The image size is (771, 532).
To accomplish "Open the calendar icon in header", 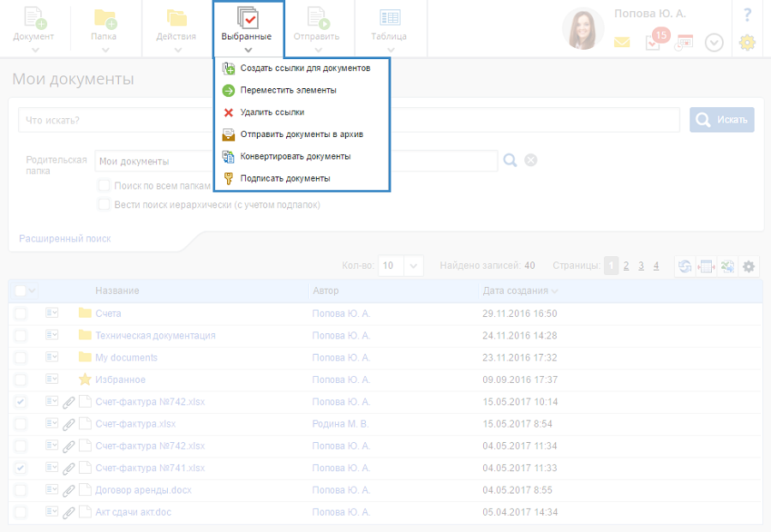I will (x=684, y=42).
